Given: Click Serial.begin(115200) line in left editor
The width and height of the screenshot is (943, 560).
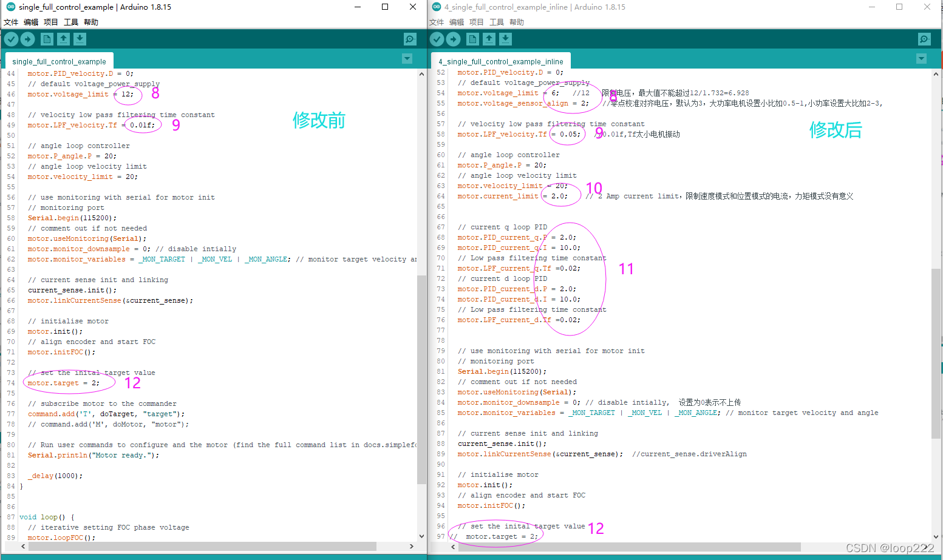Looking at the screenshot, I should 72,218.
